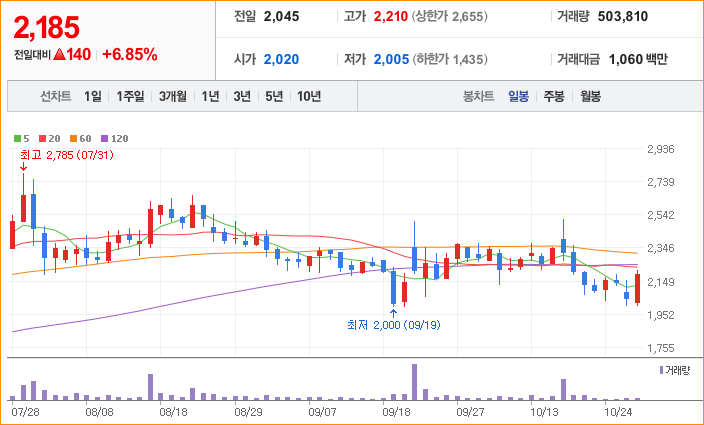Click the 고가 value 2,210
Screen dimensions: 704x425
click(x=391, y=17)
